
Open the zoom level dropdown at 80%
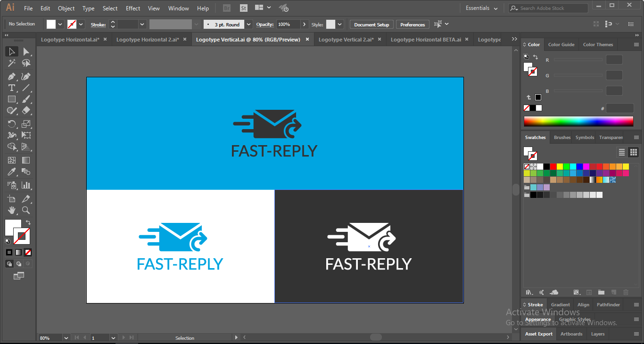(66, 338)
